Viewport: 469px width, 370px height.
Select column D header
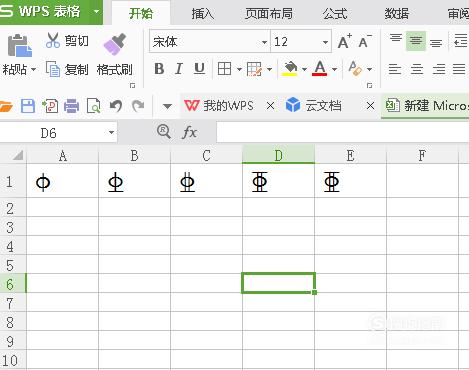(x=278, y=155)
